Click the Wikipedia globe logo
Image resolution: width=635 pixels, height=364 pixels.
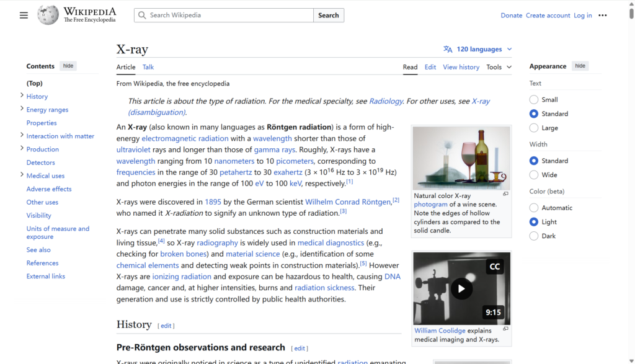(x=48, y=16)
